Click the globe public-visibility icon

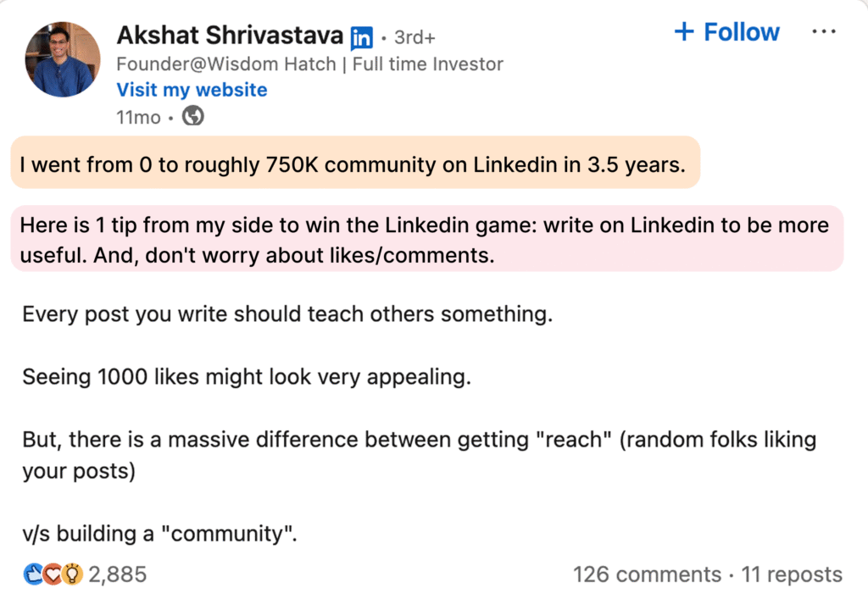193,116
